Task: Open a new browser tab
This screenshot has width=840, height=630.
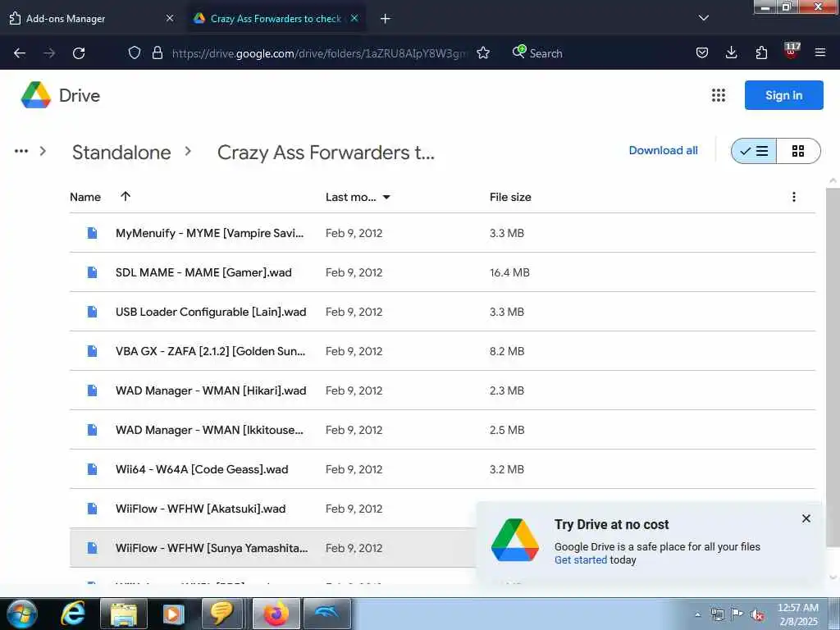Action: pos(386,19)
